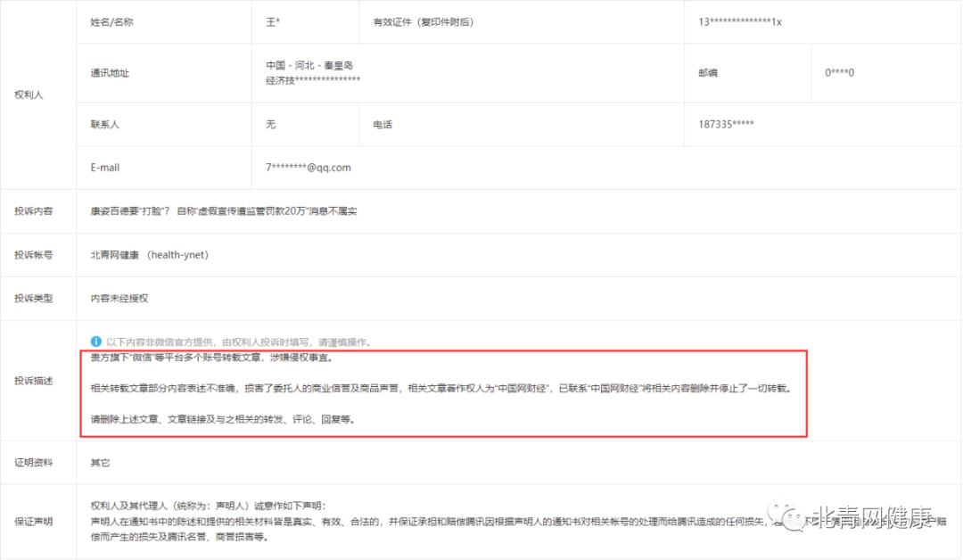Select the description line starting with 请删除上述文章
The height and width of the screenshot is (560, 963).
coord(223,419)
